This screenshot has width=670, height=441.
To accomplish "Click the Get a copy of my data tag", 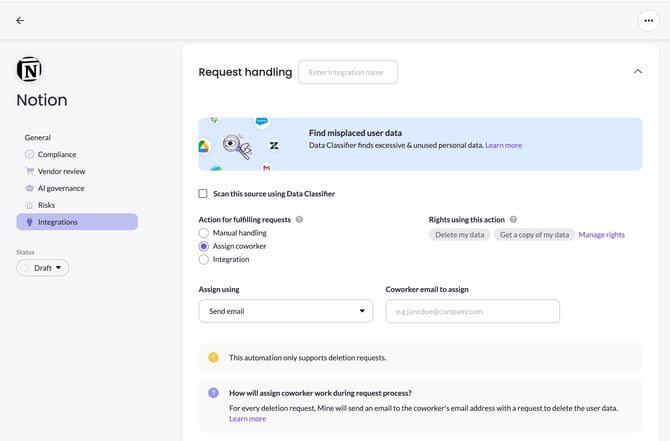I will 534,235.
